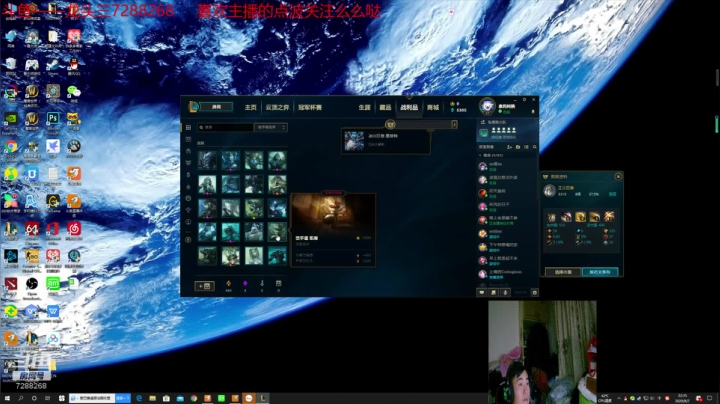Open the 腾讯QQ penguin desktop shortcut
The height and width of the screenshot is (404, 720).
pos(73,67)
